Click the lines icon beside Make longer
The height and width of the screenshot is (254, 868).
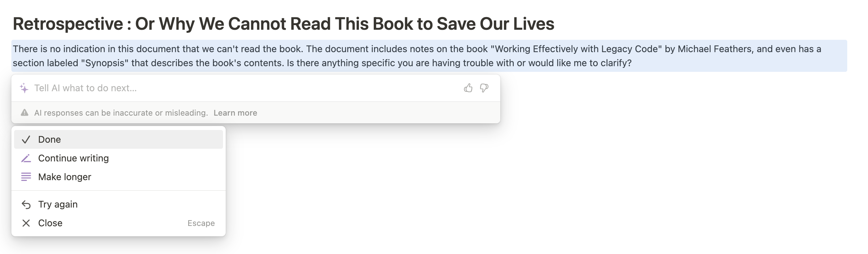[x=25, y=176]
